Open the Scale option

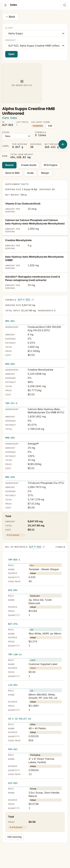pyautogui.click(x=30, y=173)
